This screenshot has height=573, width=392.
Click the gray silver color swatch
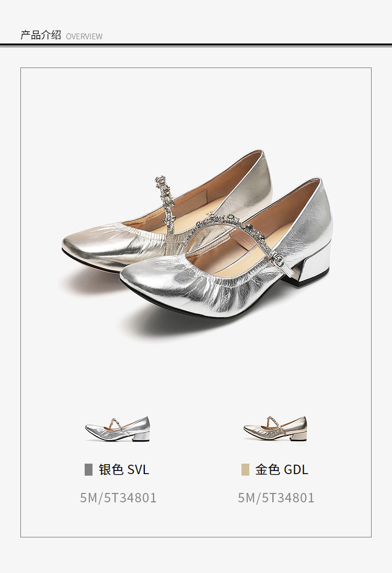pyautogui.click(x=88, y=469)
